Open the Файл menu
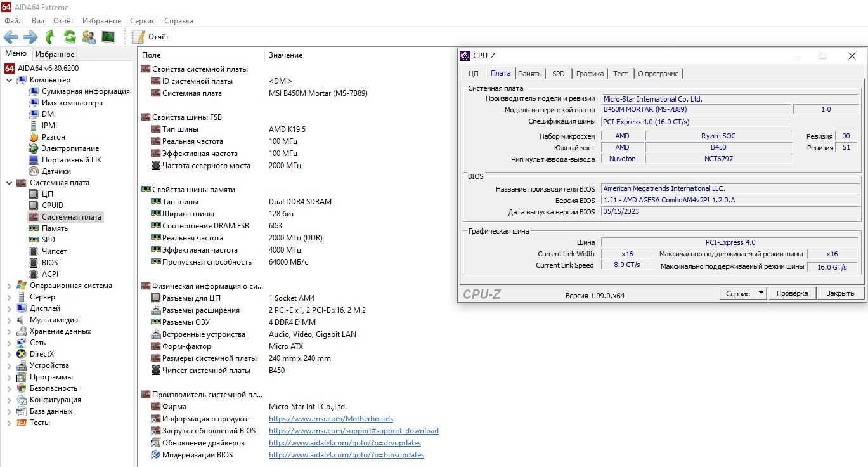868x467 pixels. coord(13,21)
